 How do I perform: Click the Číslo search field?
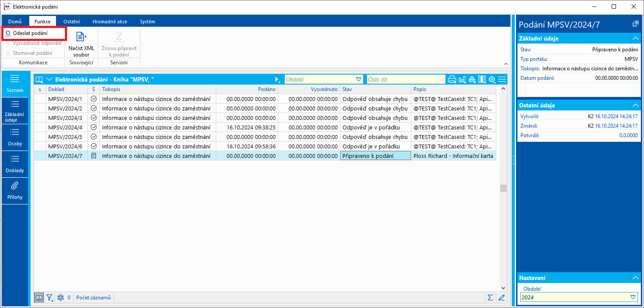406,79
